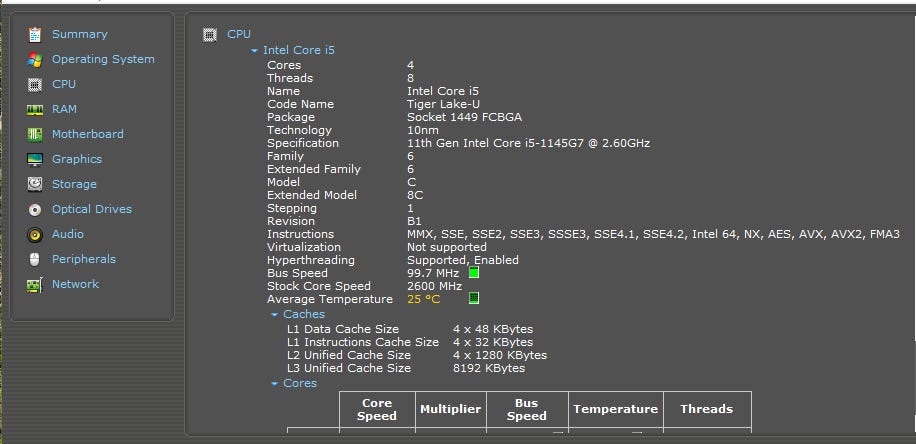Click the Instructions list starting with MMX
The image size is (916, 444).
(653, 234)
